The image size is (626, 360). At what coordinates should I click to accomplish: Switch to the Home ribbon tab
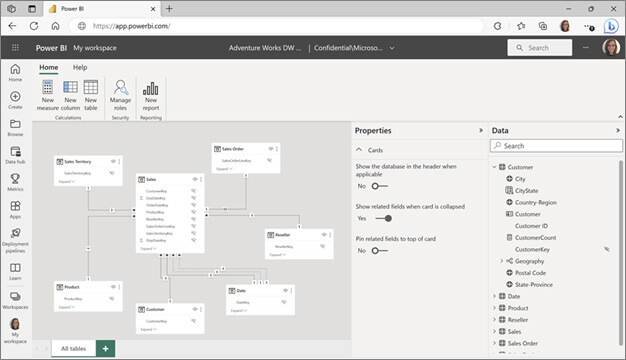click(49, 67)
